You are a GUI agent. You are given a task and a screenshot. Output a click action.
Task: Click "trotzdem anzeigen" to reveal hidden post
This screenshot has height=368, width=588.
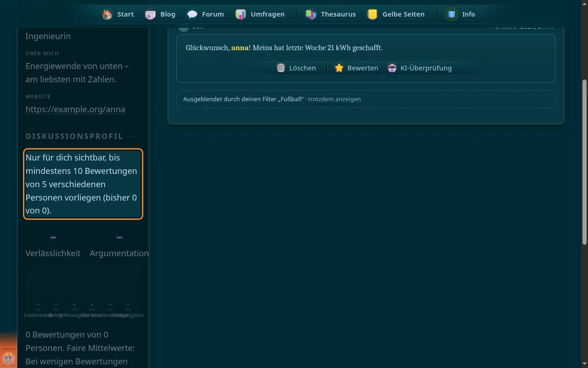pos(334,99)
